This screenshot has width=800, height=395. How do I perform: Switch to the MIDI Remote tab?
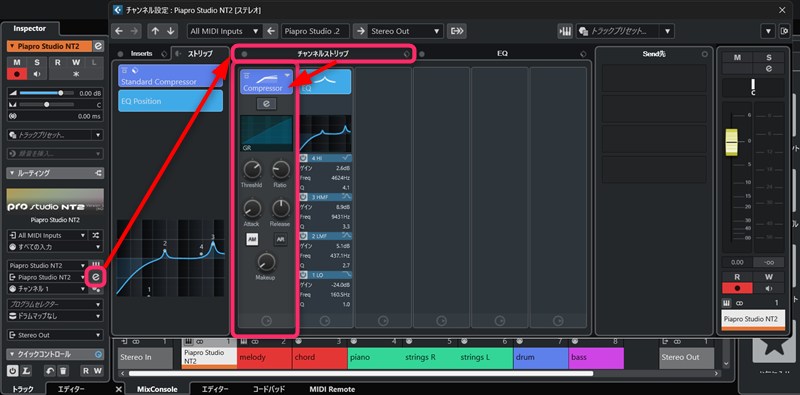pyautogui.click(x=332, y=389)
